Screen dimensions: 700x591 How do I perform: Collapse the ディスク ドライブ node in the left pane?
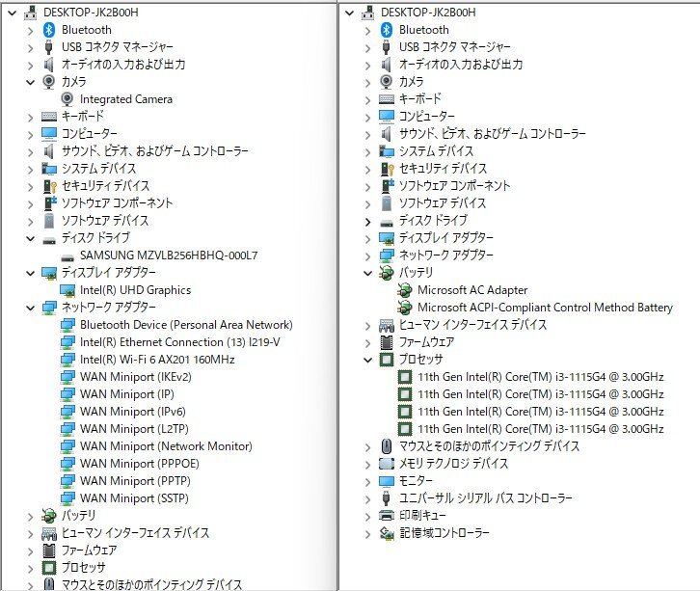30,238
